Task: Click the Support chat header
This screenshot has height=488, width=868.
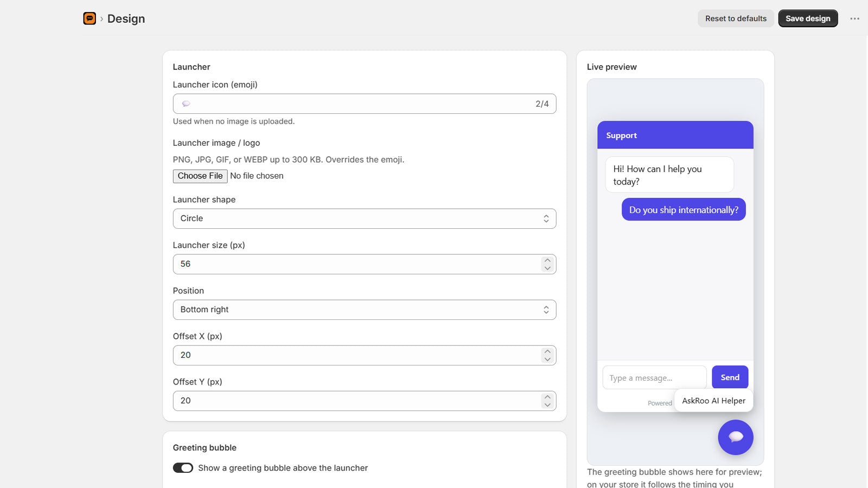Action: point(675,135)
